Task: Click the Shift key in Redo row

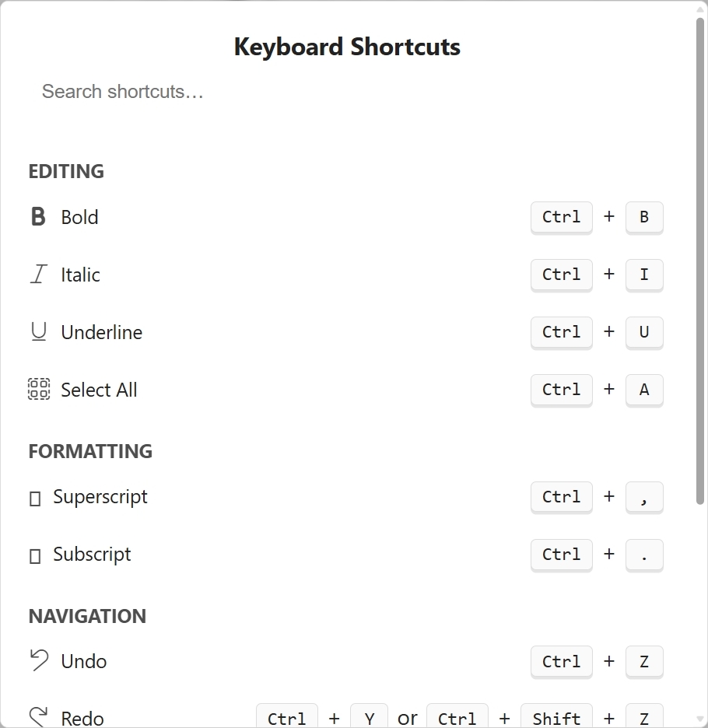Action: (x=556, y=718)
